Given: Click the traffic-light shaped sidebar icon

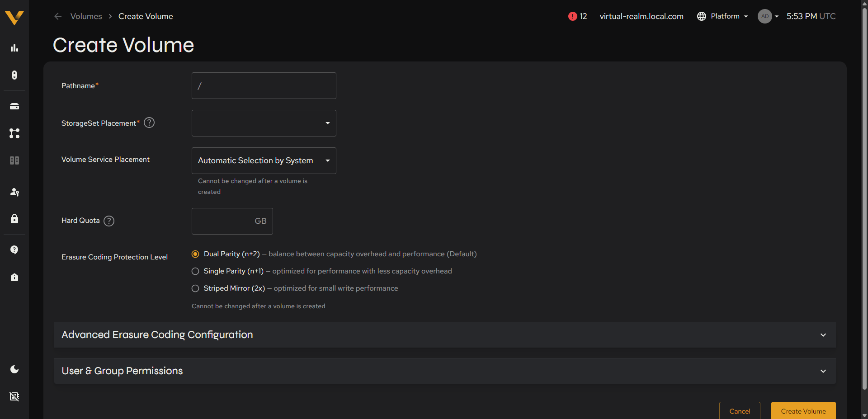Looking at the screenshot, I should pos(14,75).
